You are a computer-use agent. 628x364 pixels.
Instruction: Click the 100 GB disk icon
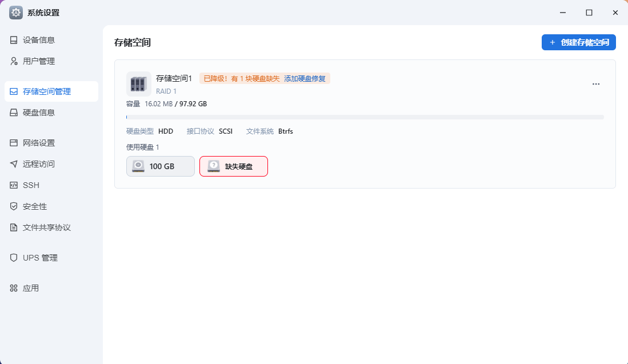point(138,166)
